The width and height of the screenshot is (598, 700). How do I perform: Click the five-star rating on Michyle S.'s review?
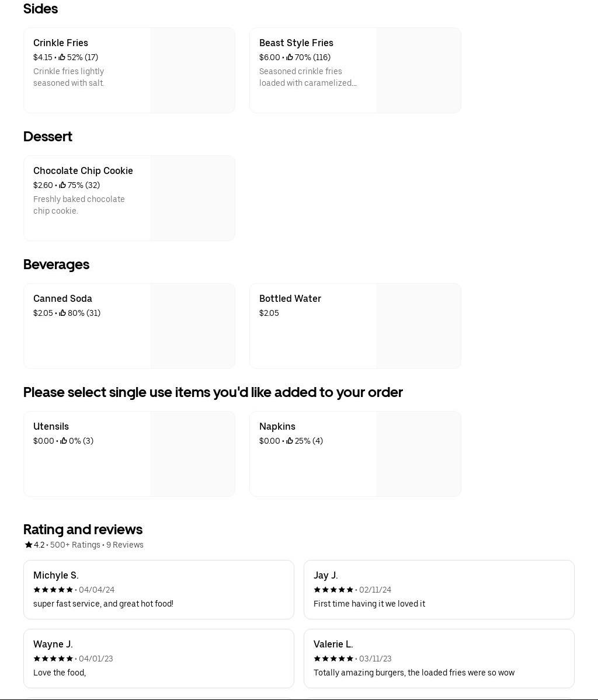point(53,590)
